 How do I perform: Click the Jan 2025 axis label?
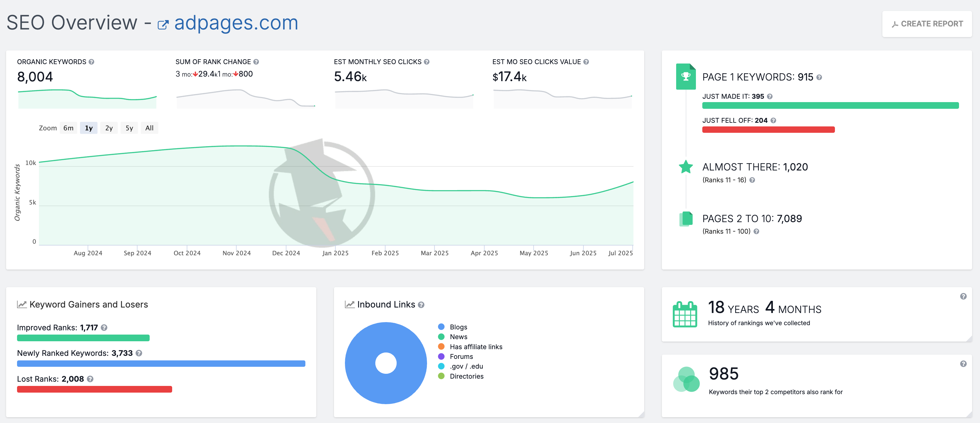click(335, 253)
